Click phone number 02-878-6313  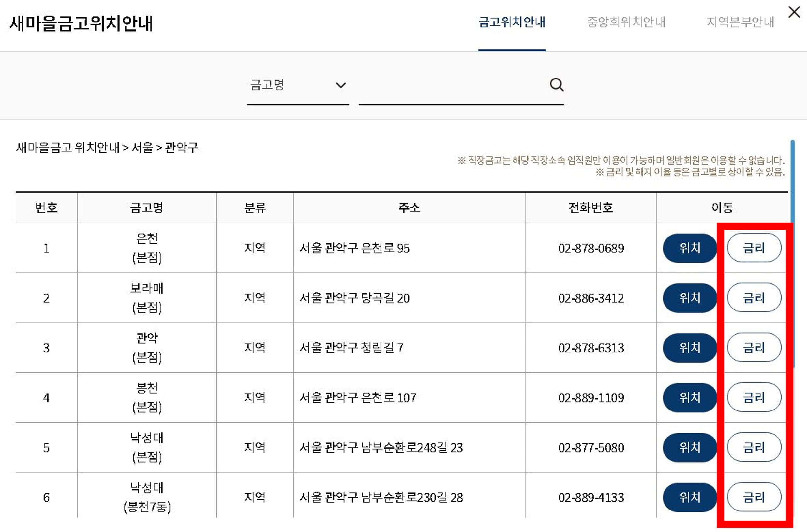point(591,348)
